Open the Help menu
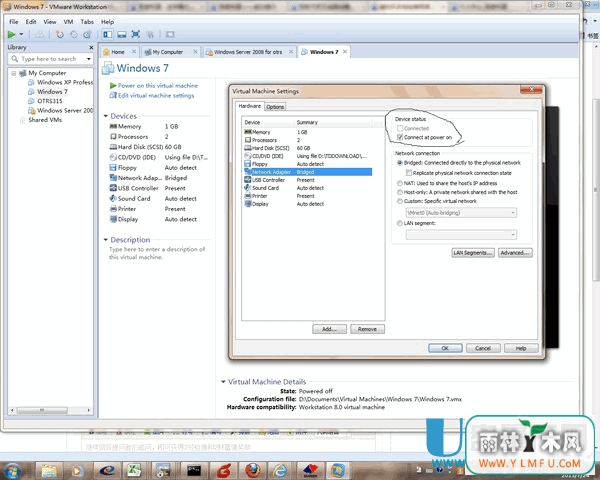This screenshot has width=600, height=480. [108, 22]
